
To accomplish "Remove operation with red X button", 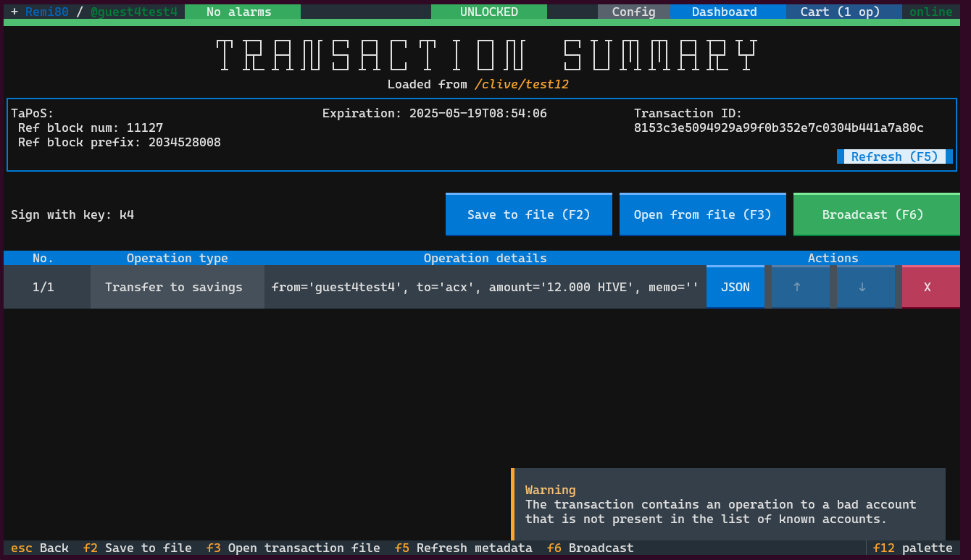I will (x=931, y=287).
